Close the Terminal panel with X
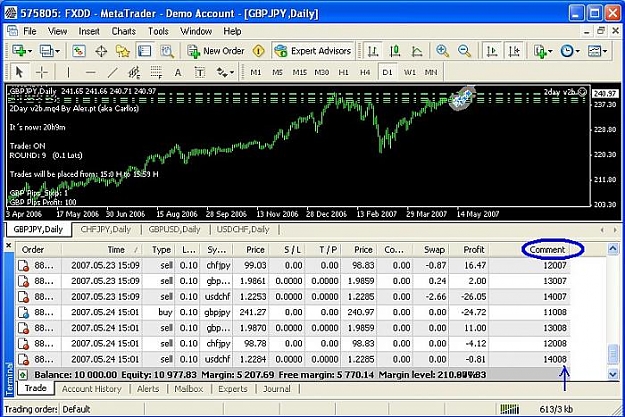 coord(9,246)
